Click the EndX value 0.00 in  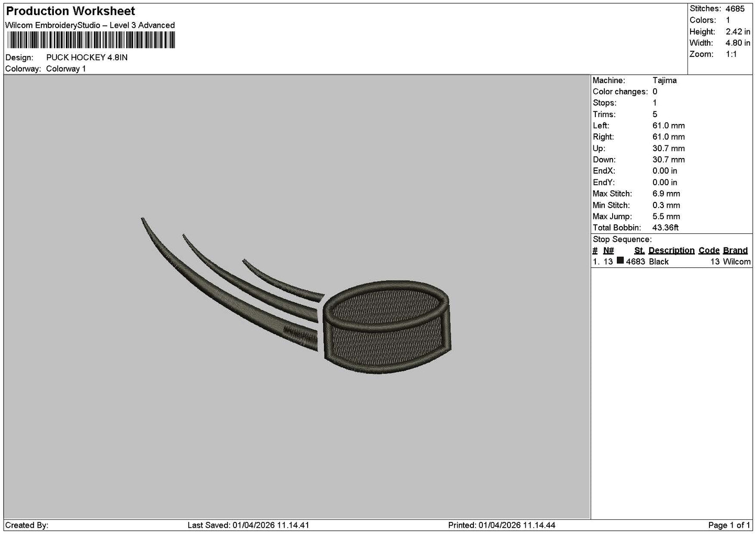(665, 171)
